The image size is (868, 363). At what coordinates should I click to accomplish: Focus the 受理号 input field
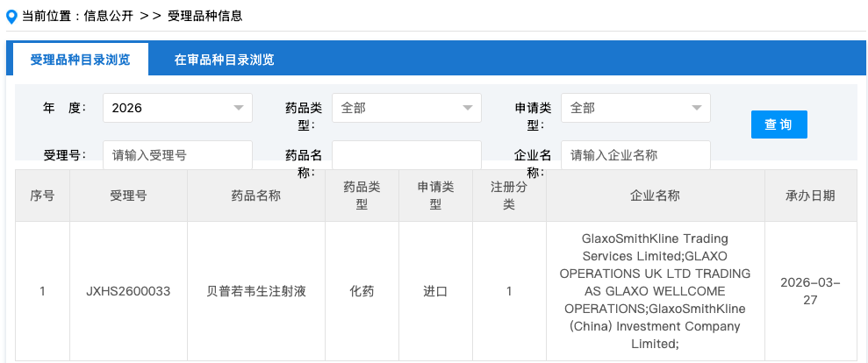tap(177, 155)
